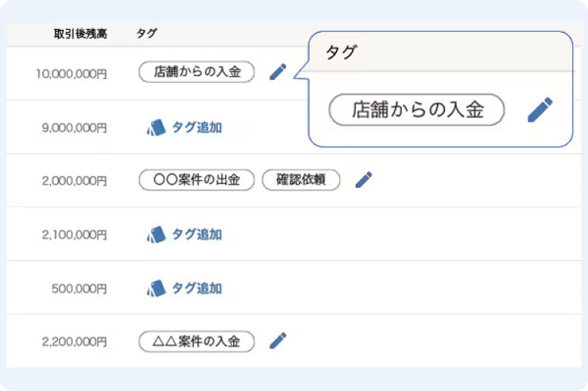588x391 pixels.
Task: Click tag icon in the 2,100,000円 row
Action: click(156, 235)
